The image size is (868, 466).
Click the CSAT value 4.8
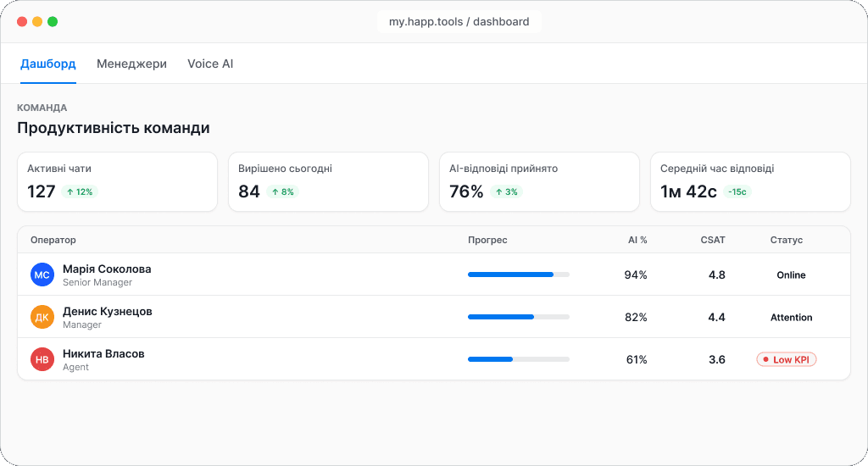pos(717,275)
